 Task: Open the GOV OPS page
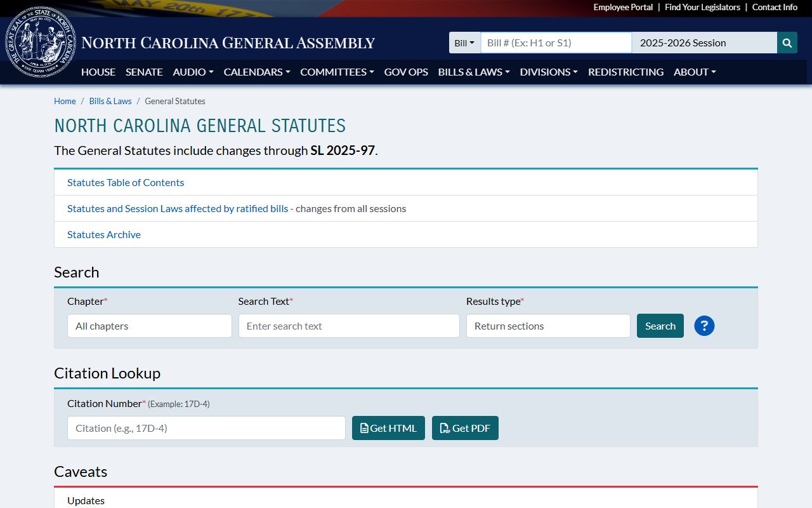coord(406,72)
